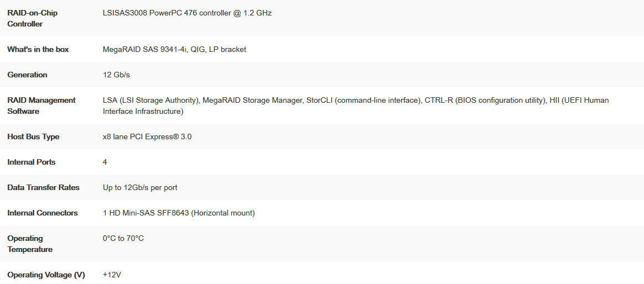Select the LSA Storage Authority software description
The height and width of the screenshot is (284, 644).
tap(356, 106)
